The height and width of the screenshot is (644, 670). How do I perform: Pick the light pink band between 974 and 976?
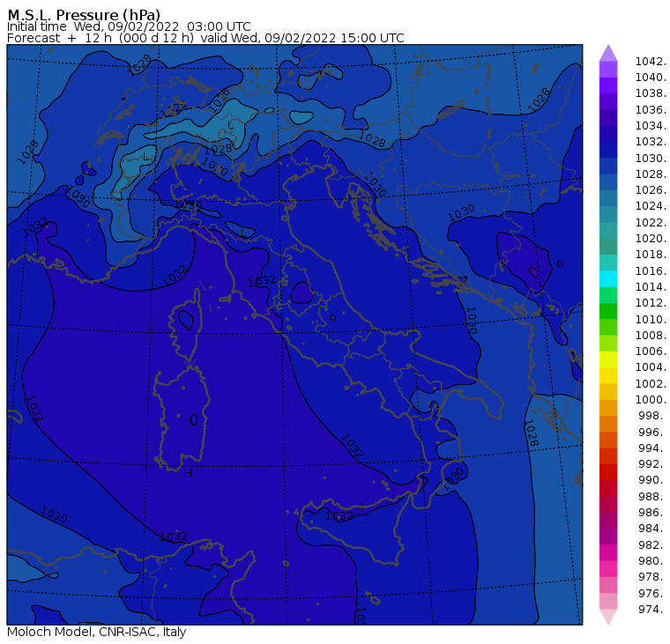(x=608, y=602)
